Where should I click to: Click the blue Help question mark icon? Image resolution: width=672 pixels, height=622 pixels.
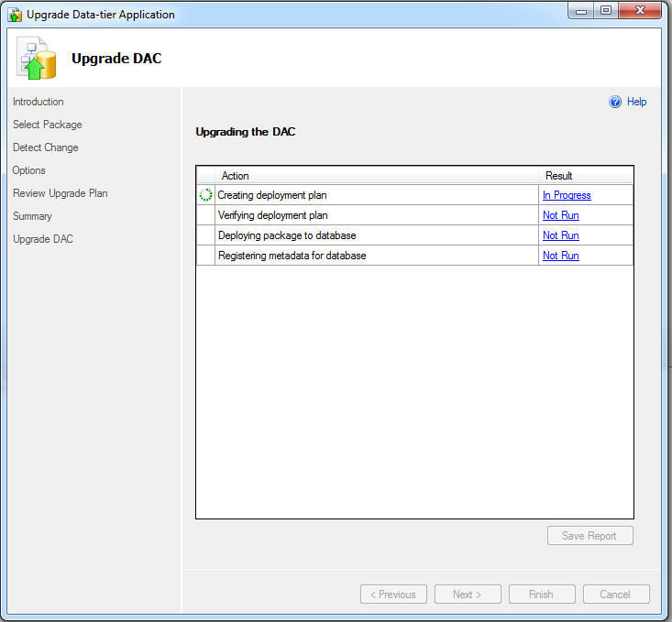point(615,102)
